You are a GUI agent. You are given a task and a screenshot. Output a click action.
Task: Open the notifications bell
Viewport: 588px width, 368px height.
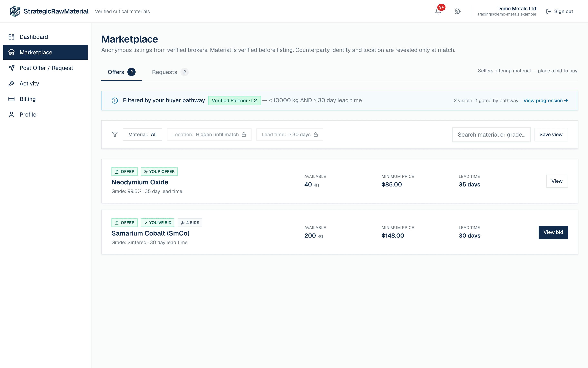click(438, 11)
